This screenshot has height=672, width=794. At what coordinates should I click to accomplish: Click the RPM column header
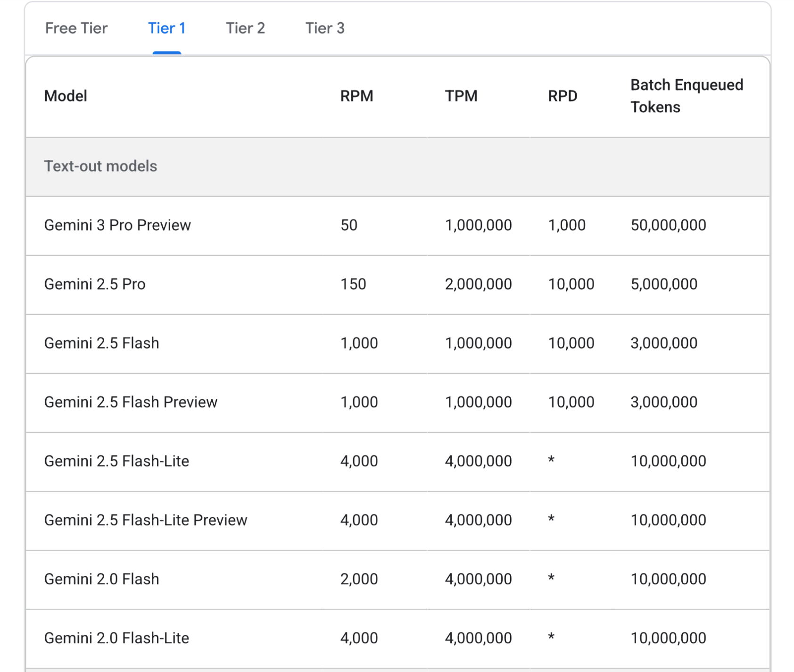coord(356,96)
